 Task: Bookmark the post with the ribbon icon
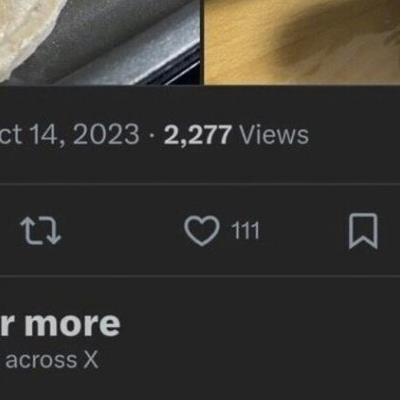[363, 231]
